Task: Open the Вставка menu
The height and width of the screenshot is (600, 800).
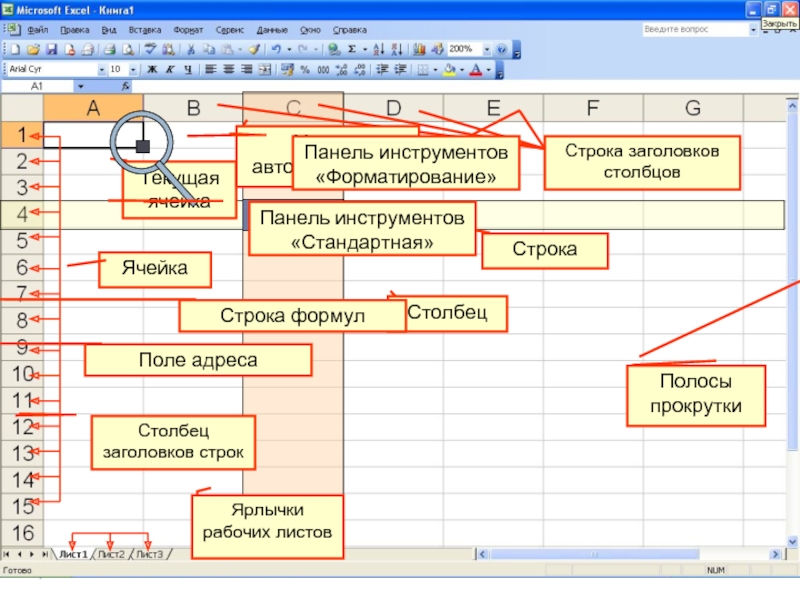Action: pos(144,30)
